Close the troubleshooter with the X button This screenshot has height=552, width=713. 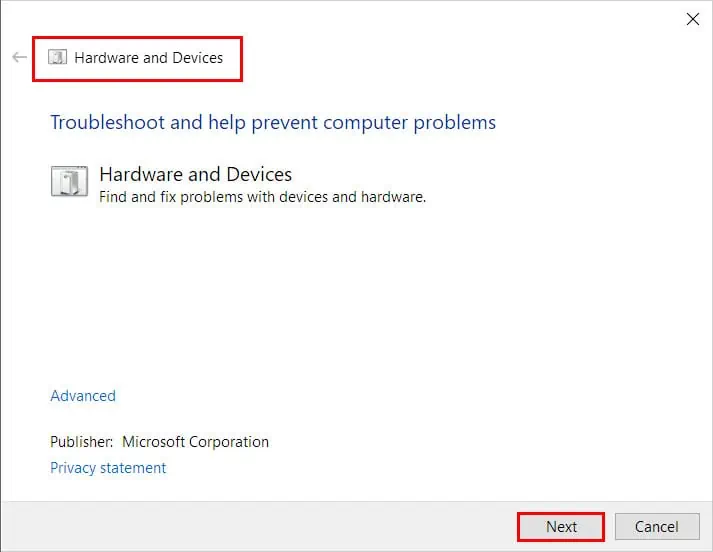coord(693,19)
